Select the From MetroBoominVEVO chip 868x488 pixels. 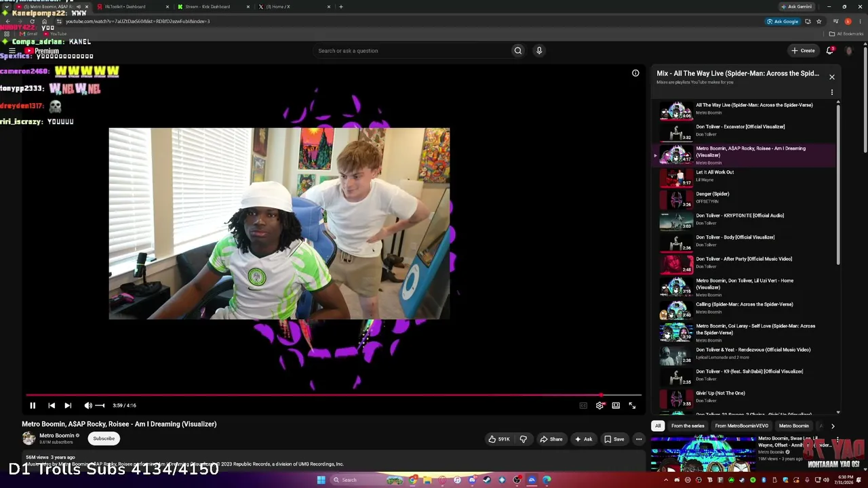tap(742, 426)
